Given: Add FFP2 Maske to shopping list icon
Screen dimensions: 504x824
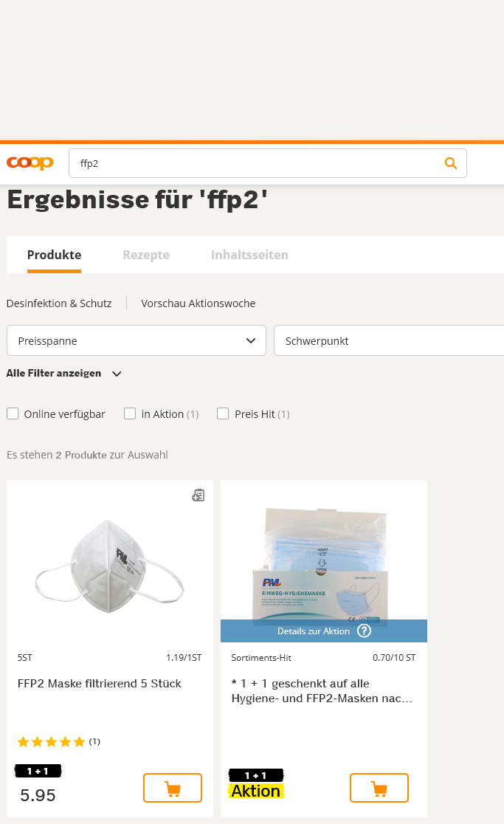Looking at the screenshot, I should (198, 495).
